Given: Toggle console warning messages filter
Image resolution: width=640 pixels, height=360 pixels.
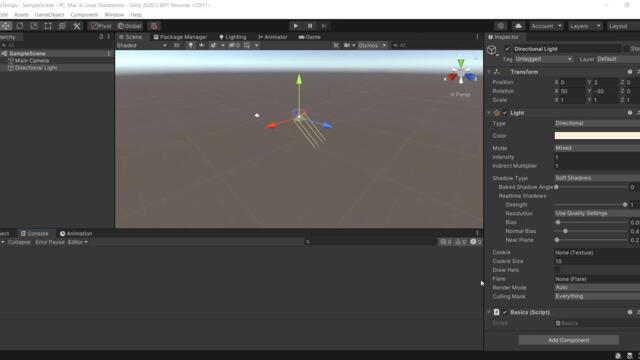Looking at the screenshot, I should 460,242.
